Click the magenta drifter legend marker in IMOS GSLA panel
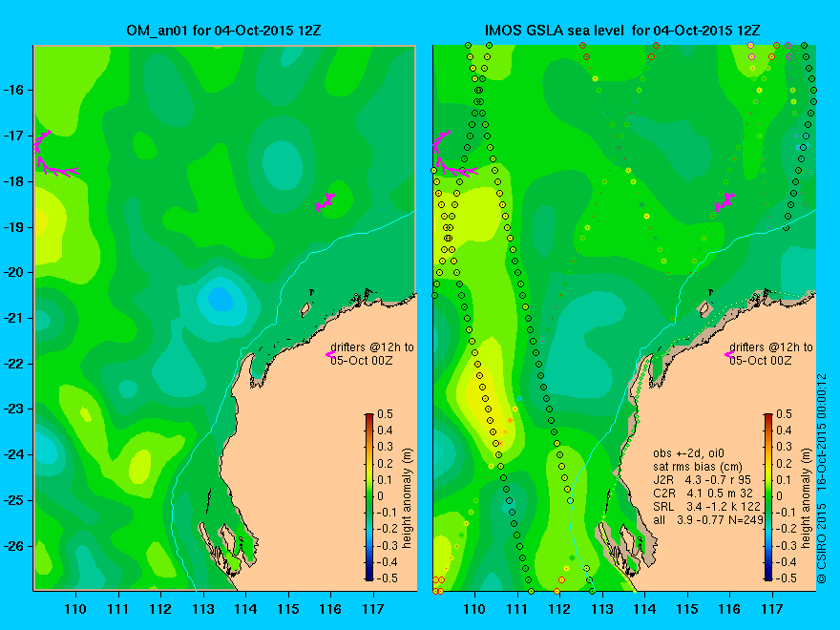 pos(729,354)
